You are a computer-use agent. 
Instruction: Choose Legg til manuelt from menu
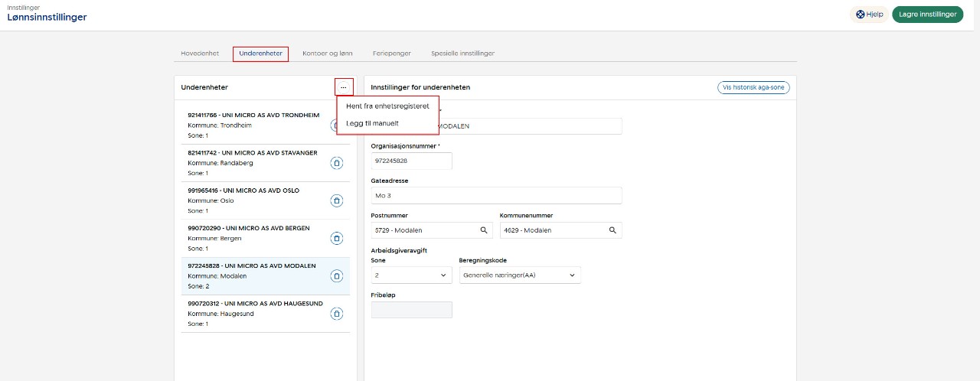point(372,123)
